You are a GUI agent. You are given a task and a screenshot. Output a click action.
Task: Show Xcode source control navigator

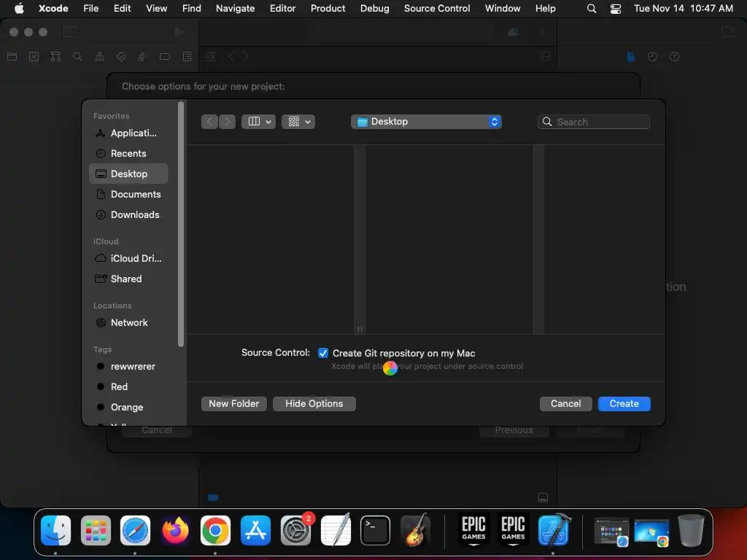tap(34, 57)
